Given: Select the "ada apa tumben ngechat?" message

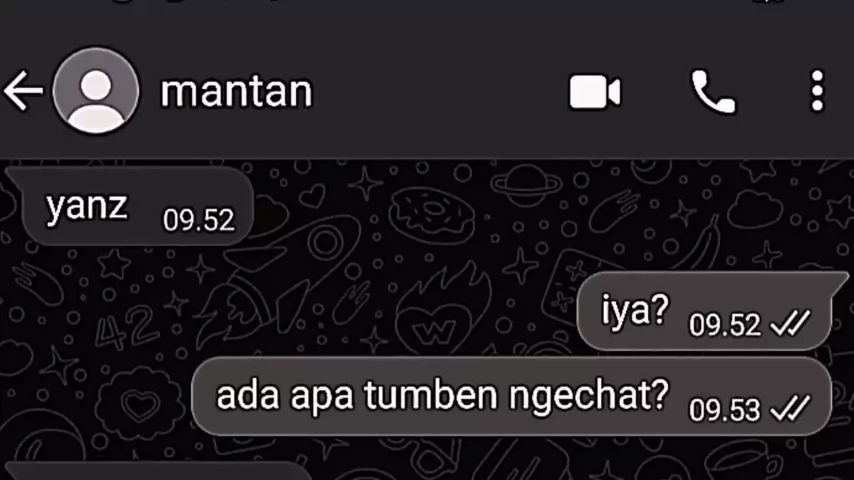Looking at the screenshot, I should pyautogui.click(x=511, y=396).
